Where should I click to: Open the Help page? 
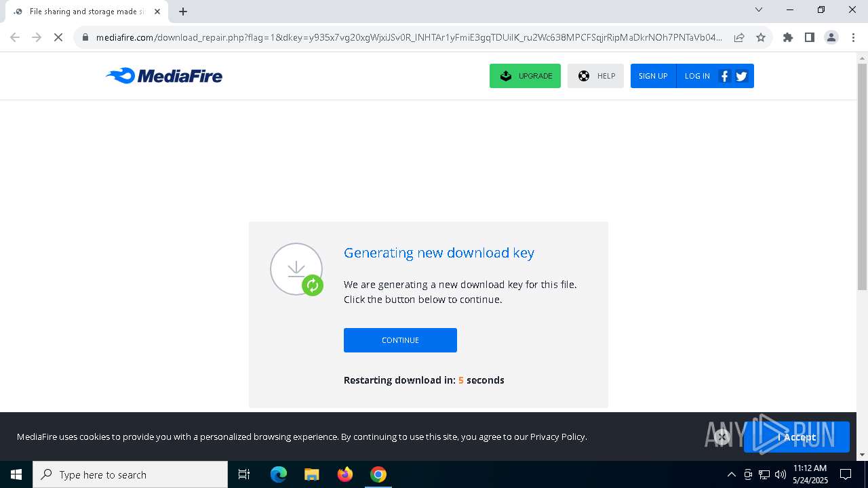(595, 76)
